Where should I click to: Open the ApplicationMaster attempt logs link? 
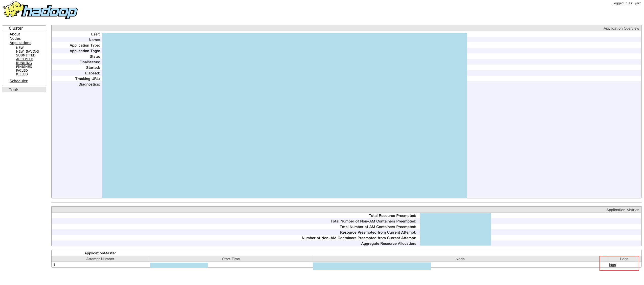coord(612,265)
